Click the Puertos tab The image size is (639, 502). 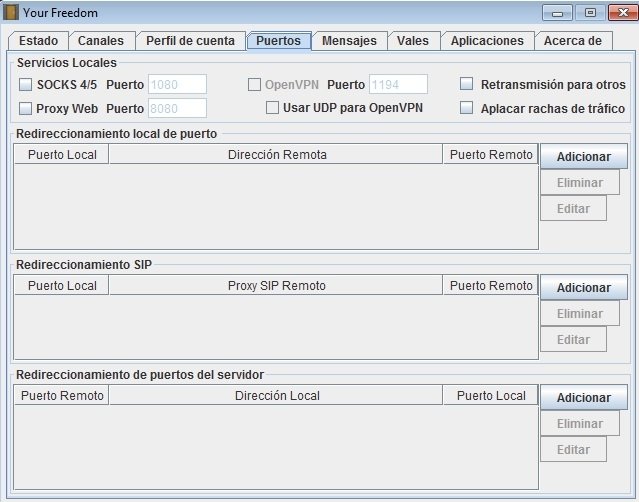coord(279,41)
